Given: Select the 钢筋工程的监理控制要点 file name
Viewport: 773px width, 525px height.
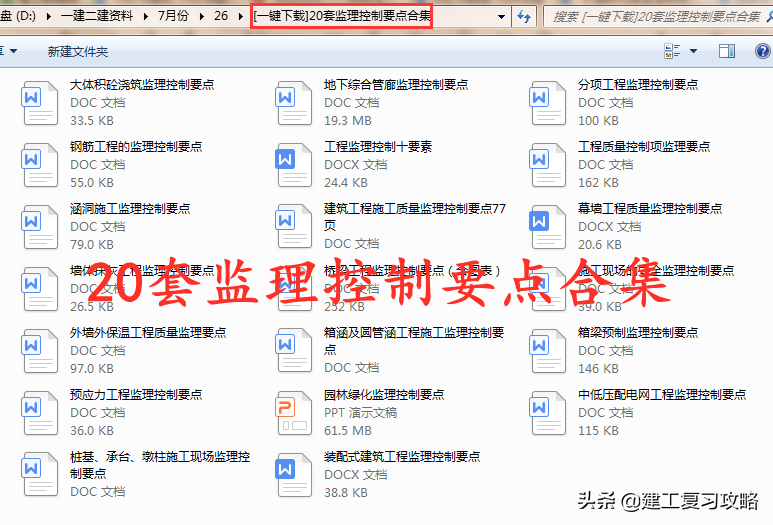Looking at the screenshot, I should [135, 147].
